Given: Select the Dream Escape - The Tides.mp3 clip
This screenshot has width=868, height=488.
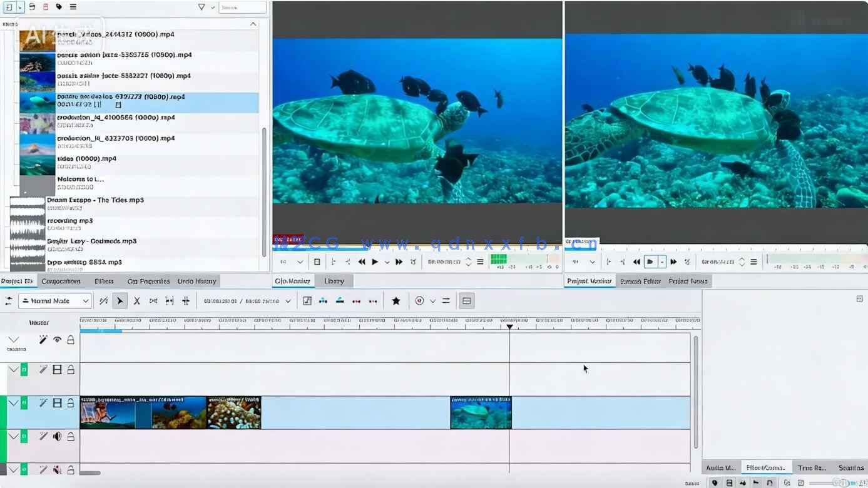Looking at the screenshot, I should click(x=95, y=200).
